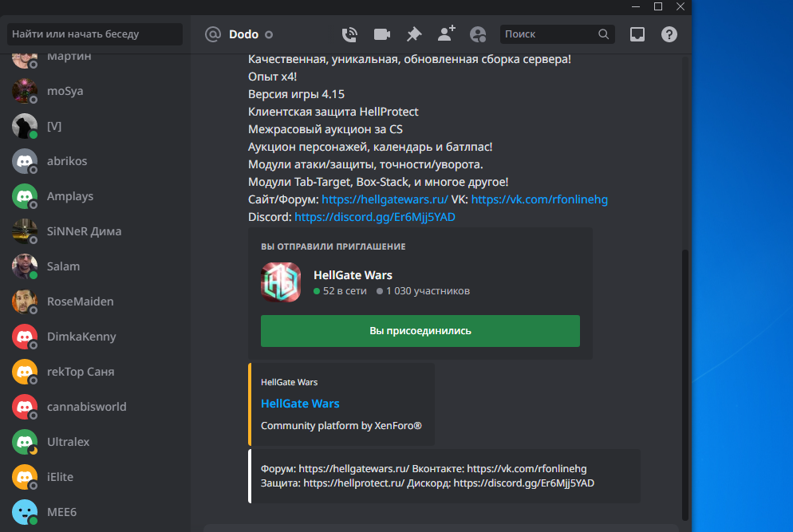Screen dimensions: 793x532
Task: Click HellGate Wars server invite icon
Action: 281,282
